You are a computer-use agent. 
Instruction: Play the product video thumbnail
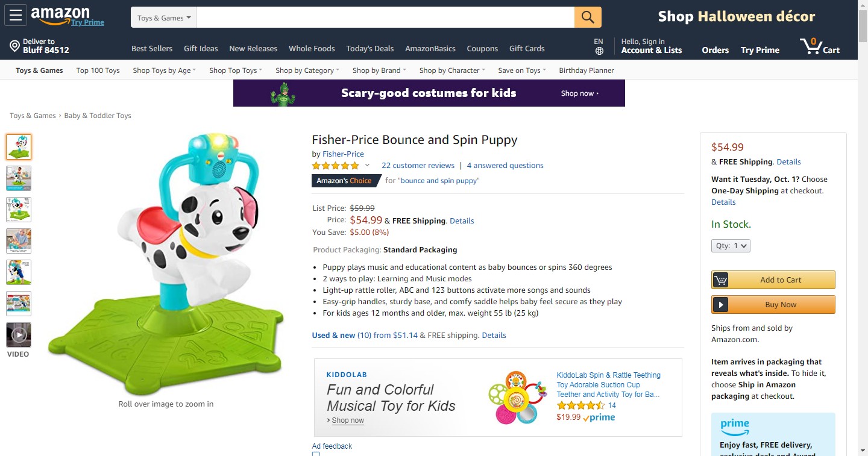click(19, 335)
